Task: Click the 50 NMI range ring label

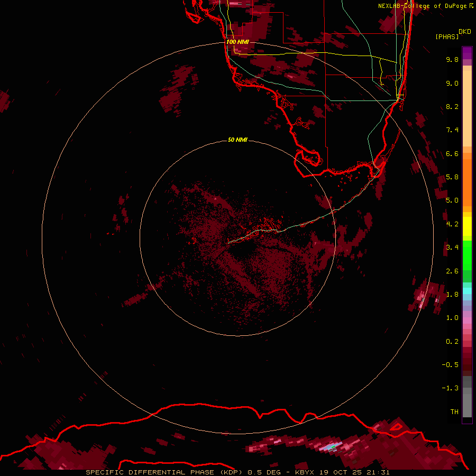Action: (237, 140)
